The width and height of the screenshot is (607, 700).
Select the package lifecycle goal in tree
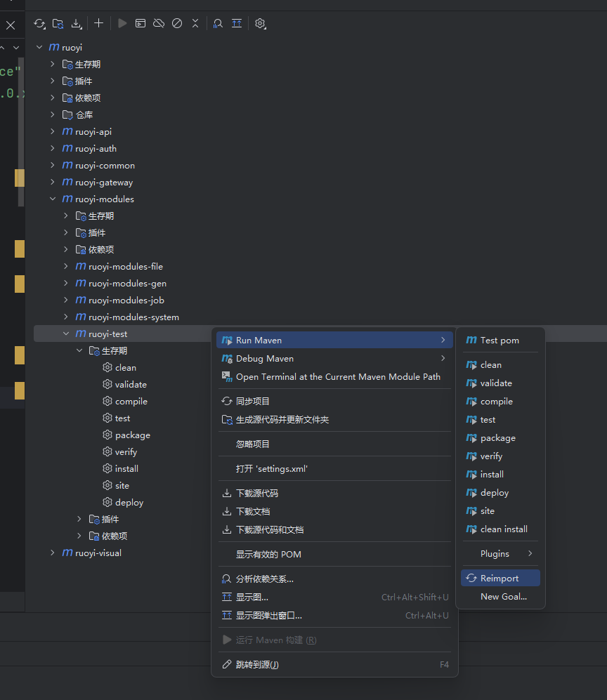tap(132, 435)
